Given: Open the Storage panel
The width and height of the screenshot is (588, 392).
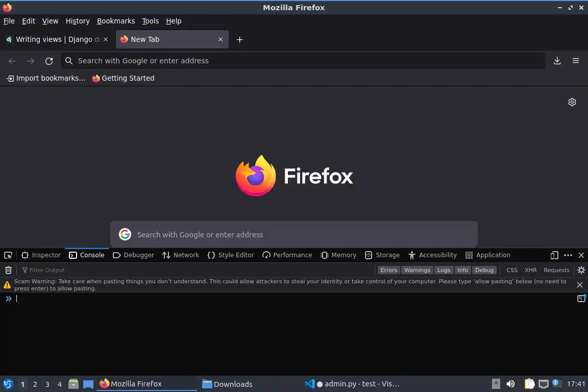Looking at the screenshot, I should pyautogui.click(x=382, y=255).
